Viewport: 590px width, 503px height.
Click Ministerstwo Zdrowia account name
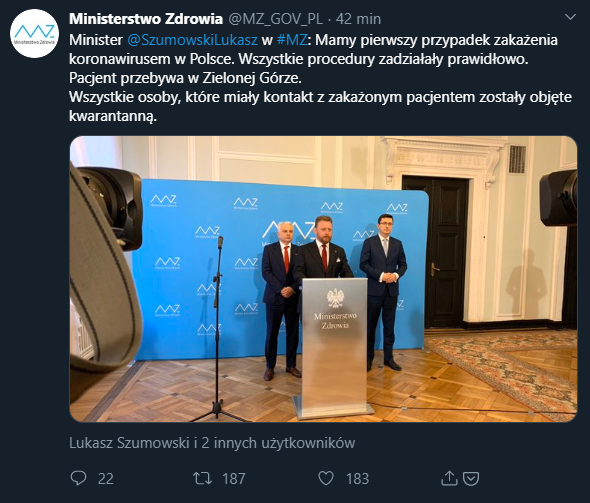click(x=146, y=19)
